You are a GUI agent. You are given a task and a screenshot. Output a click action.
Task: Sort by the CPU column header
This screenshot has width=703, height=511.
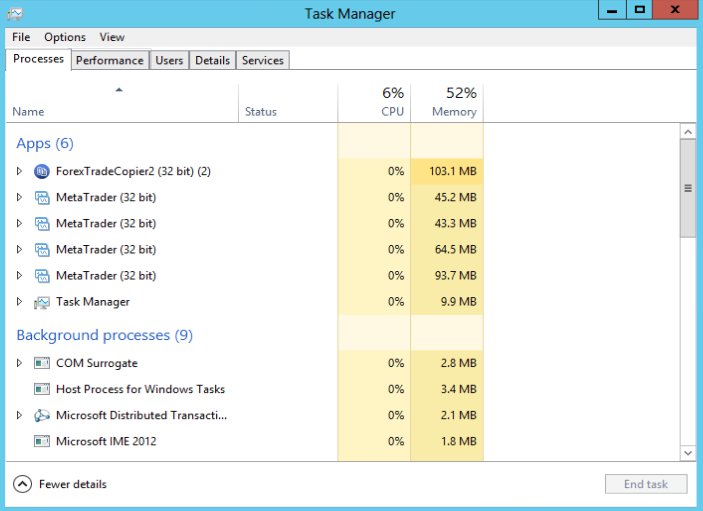coord(374,103)
